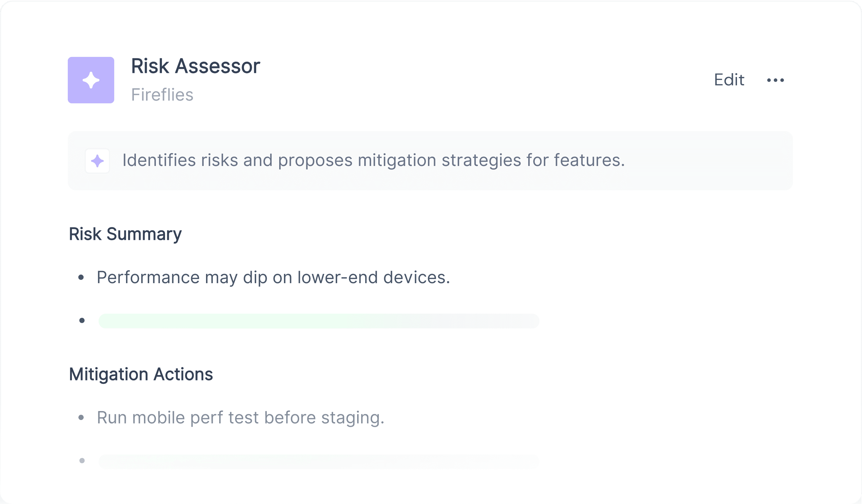Click the faded bullet at the bottom of the list
862x504 pixels.
(82, 461)
